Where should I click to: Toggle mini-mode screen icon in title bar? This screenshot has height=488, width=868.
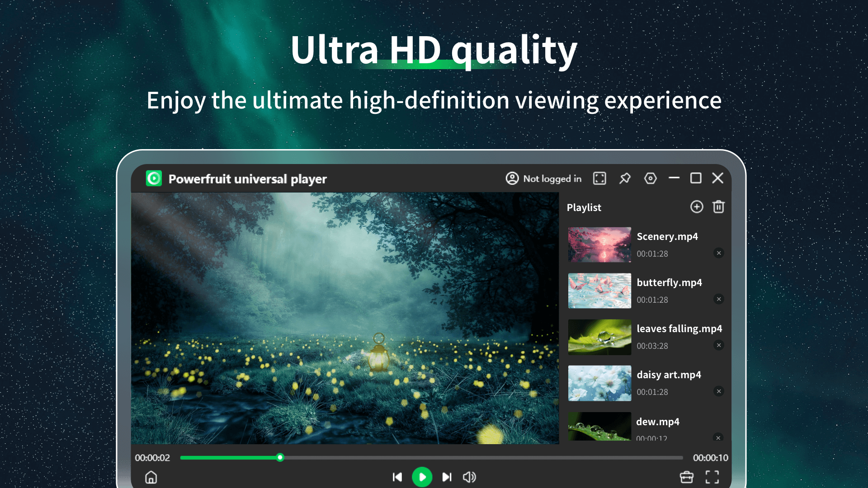[x=599, y=178]
